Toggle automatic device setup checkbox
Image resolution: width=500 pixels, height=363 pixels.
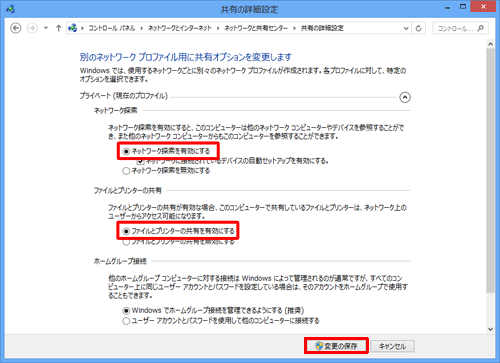(141, 161)
